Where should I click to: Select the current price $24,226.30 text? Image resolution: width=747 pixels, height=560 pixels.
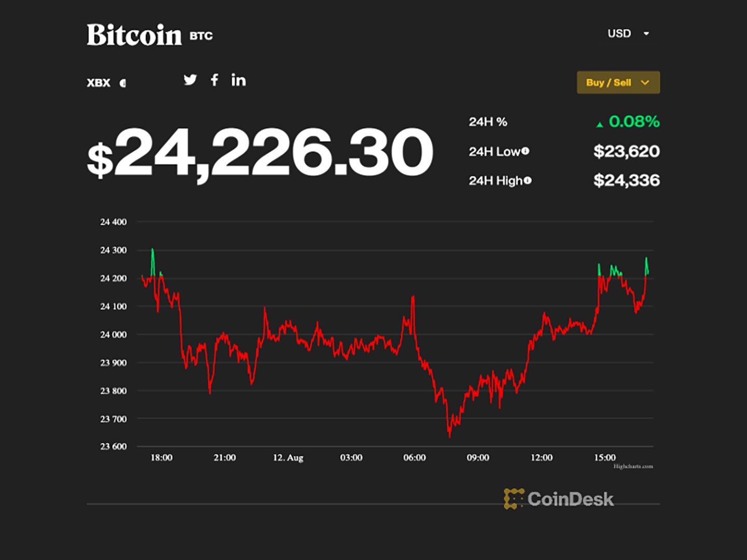pos(259,153)
